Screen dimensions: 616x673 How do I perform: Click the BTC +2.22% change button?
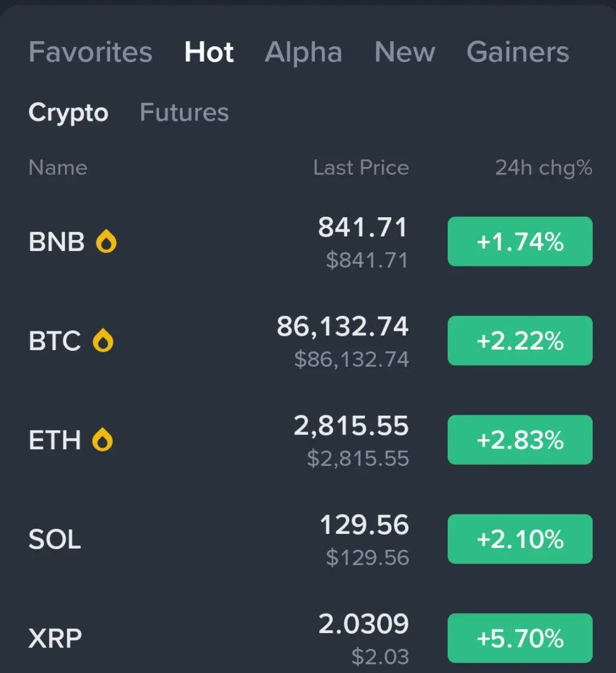(x=520, y=340)
